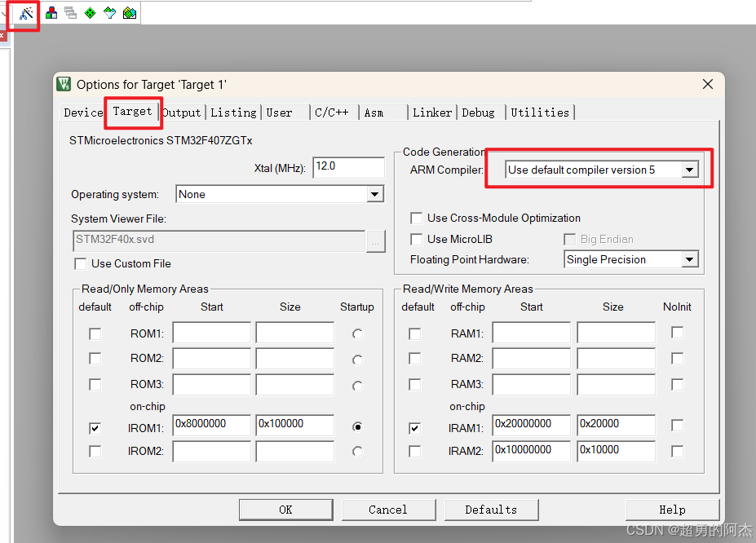Image resolution: width=756 pixels, height=543 pixels.
Task: Expand the target selector arrow in toolbar
Action: pyautogui.click(x=4, y=14)
